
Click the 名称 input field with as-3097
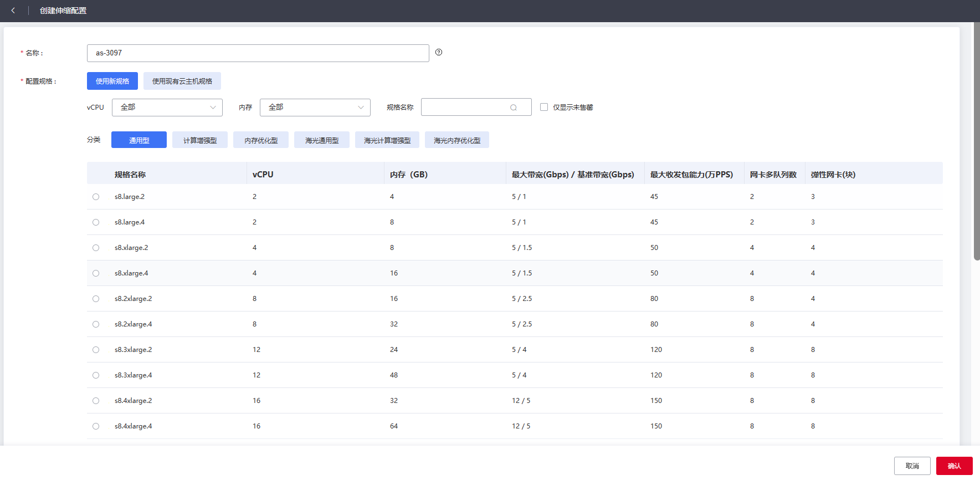click(258, 53)
